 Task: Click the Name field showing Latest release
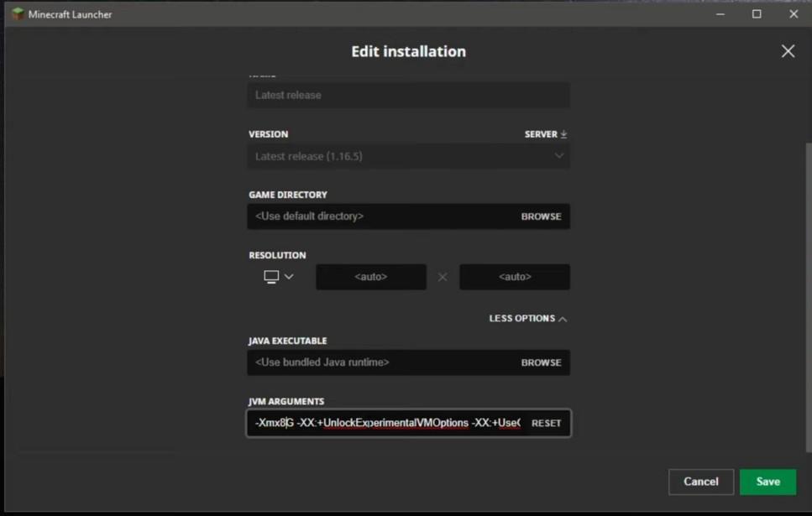click(409, 96)
